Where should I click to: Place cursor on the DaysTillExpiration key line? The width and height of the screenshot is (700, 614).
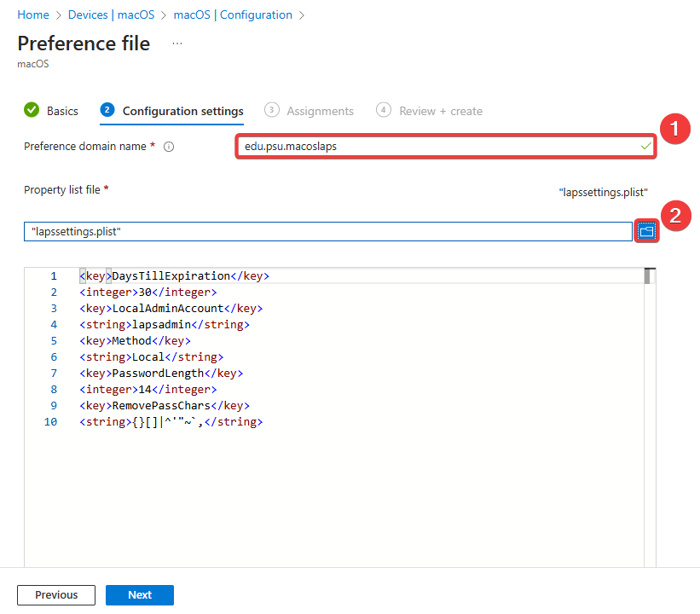click(175, 276)
